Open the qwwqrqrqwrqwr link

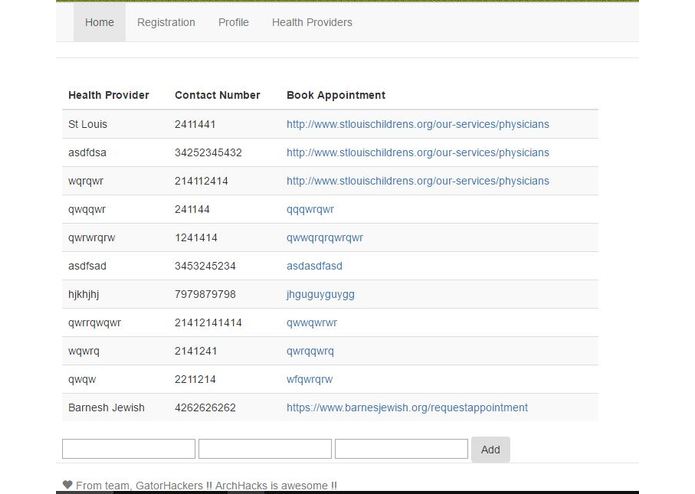point(324,238)
